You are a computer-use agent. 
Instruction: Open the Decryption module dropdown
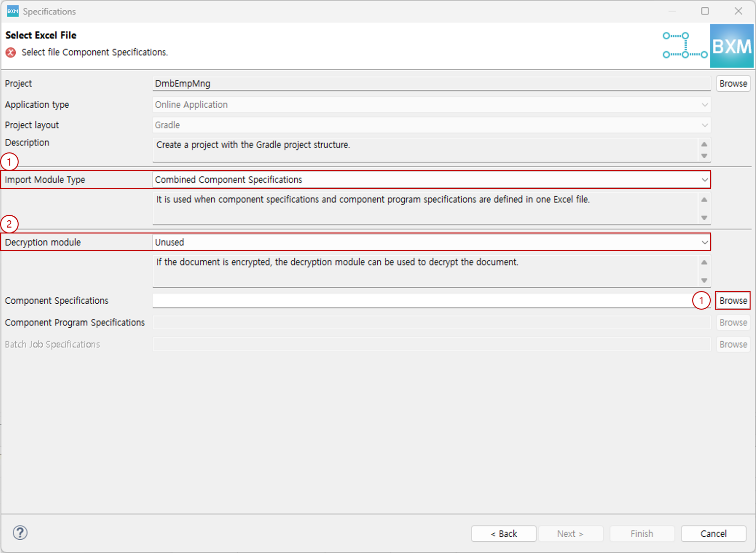(x=703, y=242)
